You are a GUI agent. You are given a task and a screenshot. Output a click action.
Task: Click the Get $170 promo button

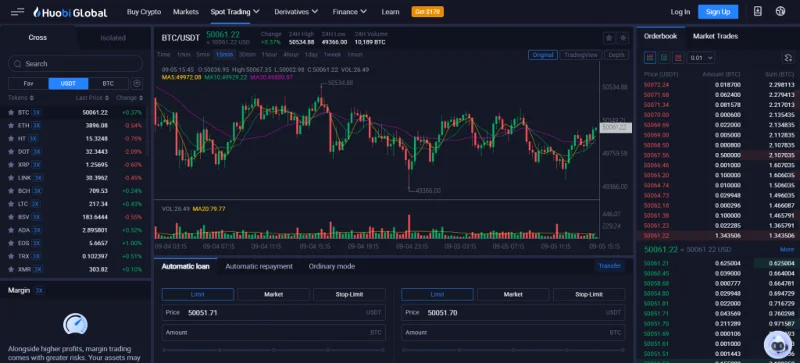428,12
